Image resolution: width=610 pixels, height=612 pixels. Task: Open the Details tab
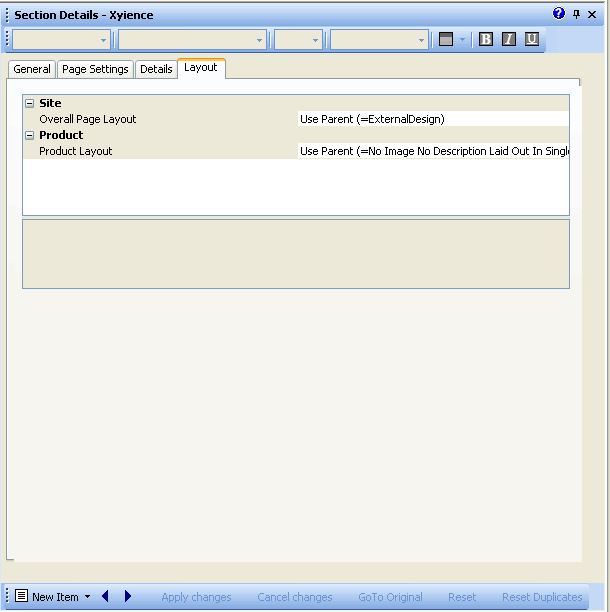click(x=156, y=69)
